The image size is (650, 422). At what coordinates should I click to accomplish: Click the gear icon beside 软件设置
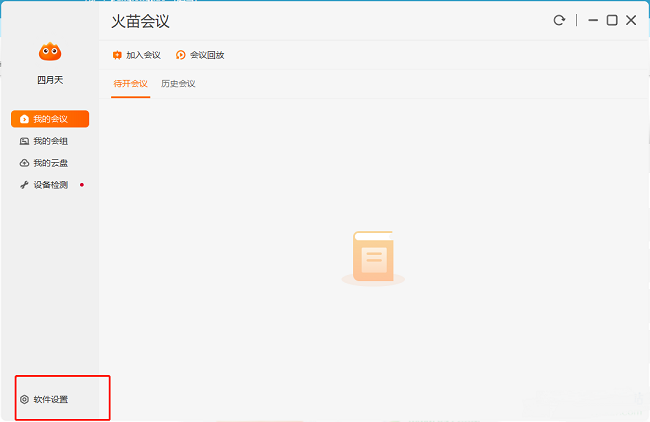coord(25,400)
